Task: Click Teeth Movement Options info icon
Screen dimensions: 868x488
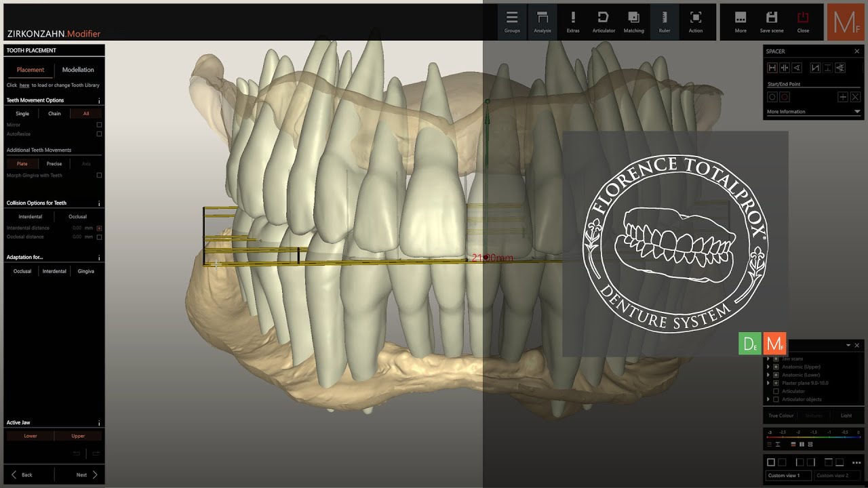Action: tap(99, 100)
